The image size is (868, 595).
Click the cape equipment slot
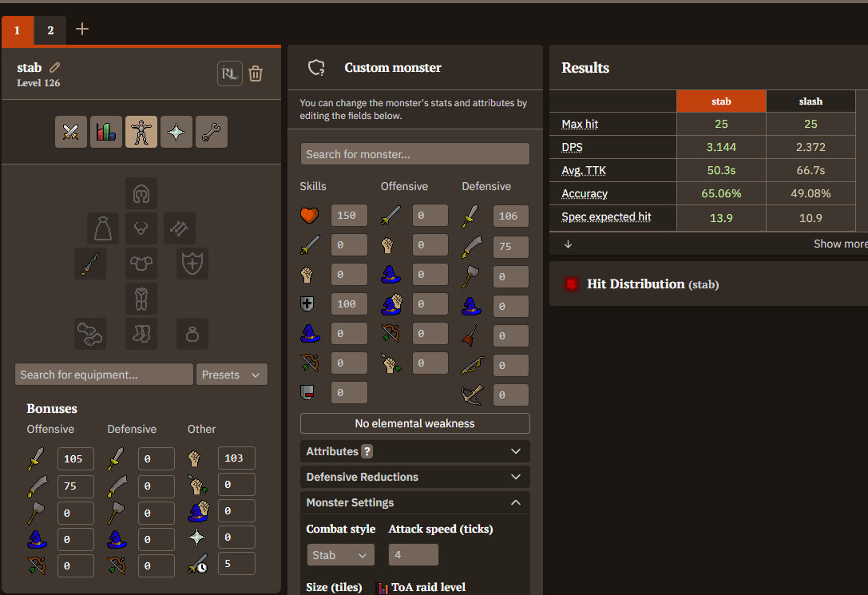coord(103,228)
